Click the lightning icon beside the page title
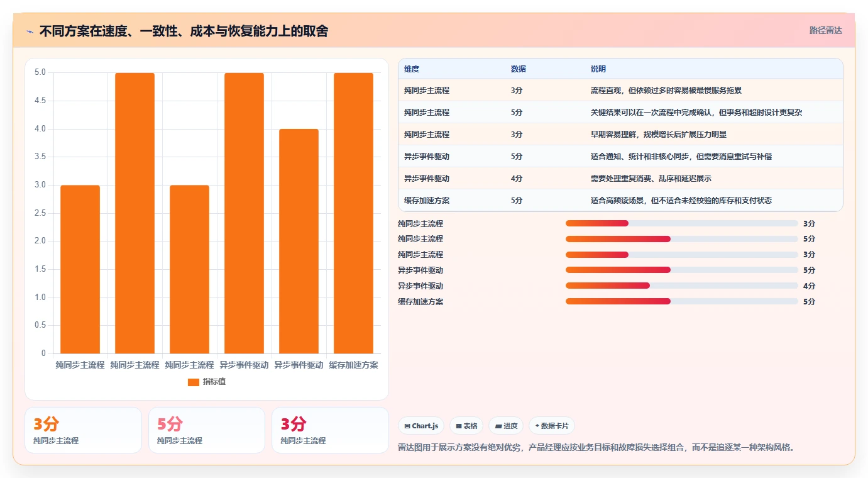Image resolution: width=868 pixels, height=478 pixels. (x=30, y=31)
